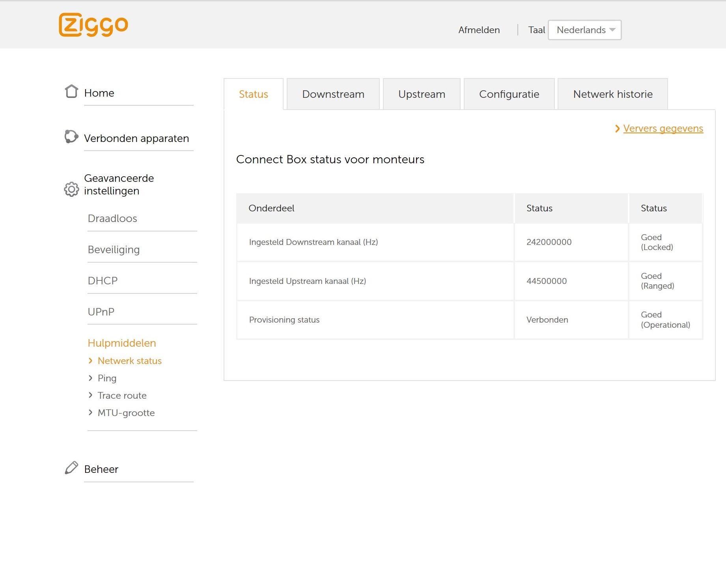This screenshot has height=588, width=726.
Task: Switch to the Upstream tab
Action: click(x=421, y=94)
